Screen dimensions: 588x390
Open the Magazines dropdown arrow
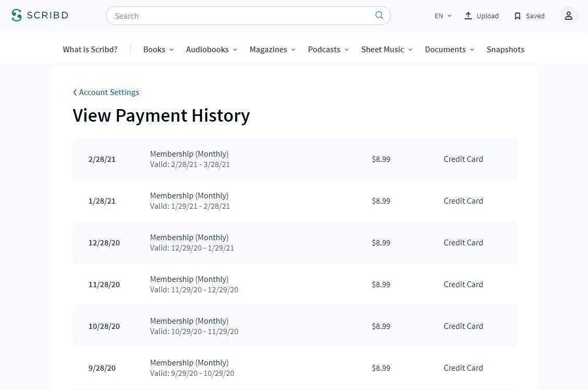[293, 50]
